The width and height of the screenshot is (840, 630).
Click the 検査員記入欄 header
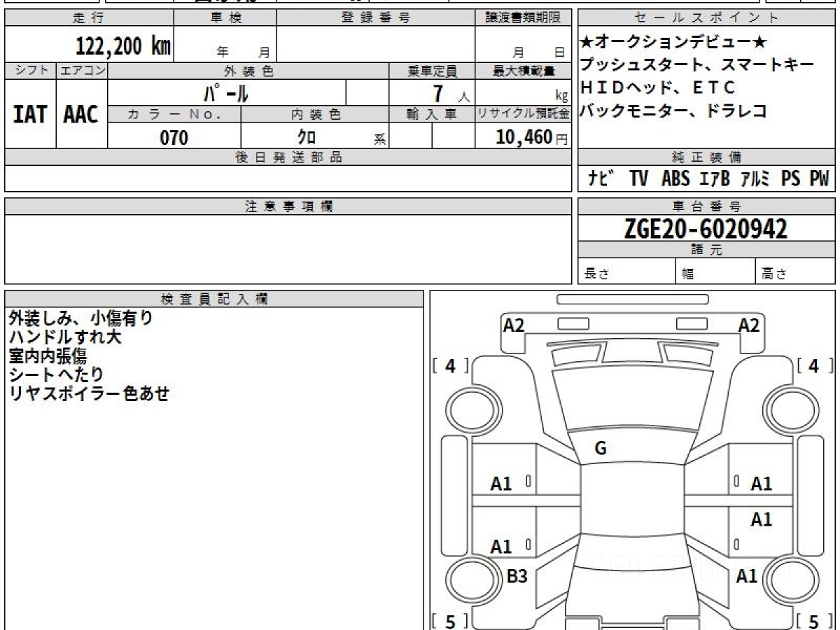point(214,299)
